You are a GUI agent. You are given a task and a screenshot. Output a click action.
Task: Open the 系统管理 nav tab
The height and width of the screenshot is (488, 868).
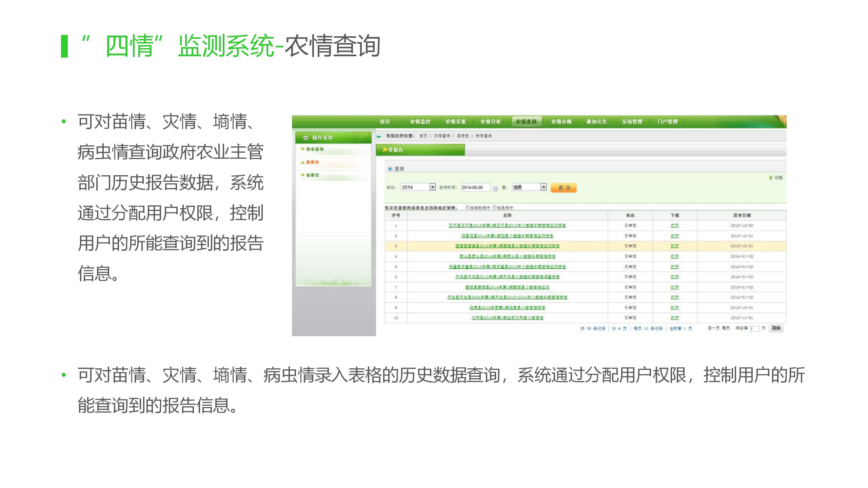coord(632,122)
